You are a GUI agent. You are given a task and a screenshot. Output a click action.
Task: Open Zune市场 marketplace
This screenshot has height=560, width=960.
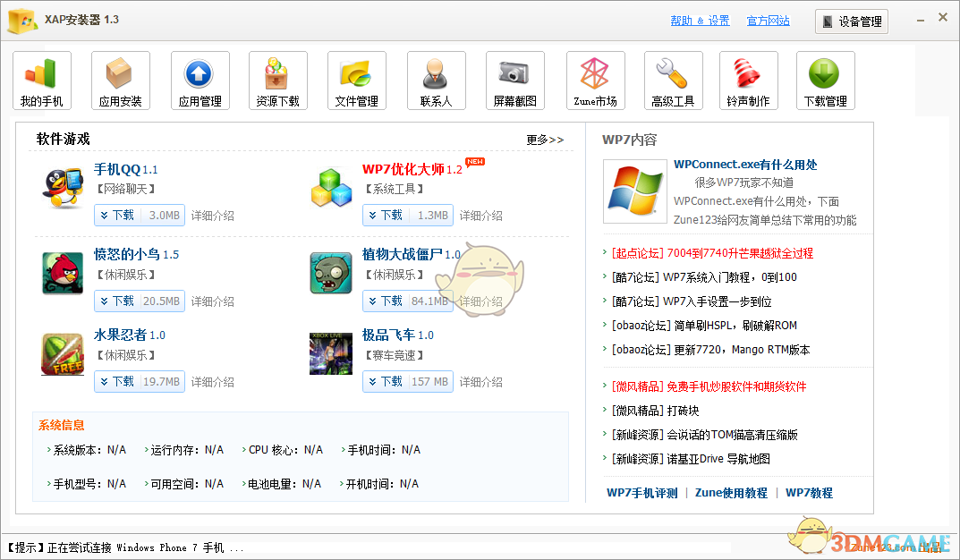click(596, 81)
